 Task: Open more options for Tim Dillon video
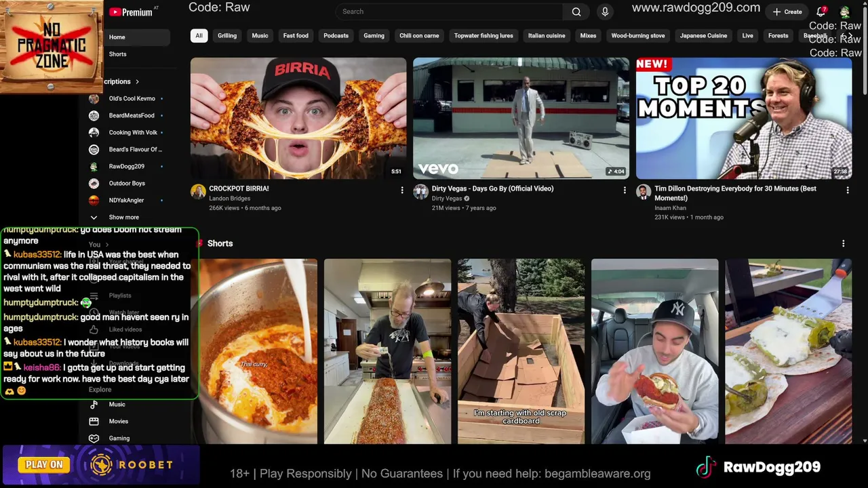pyautogui.click(x=847, y=190)
